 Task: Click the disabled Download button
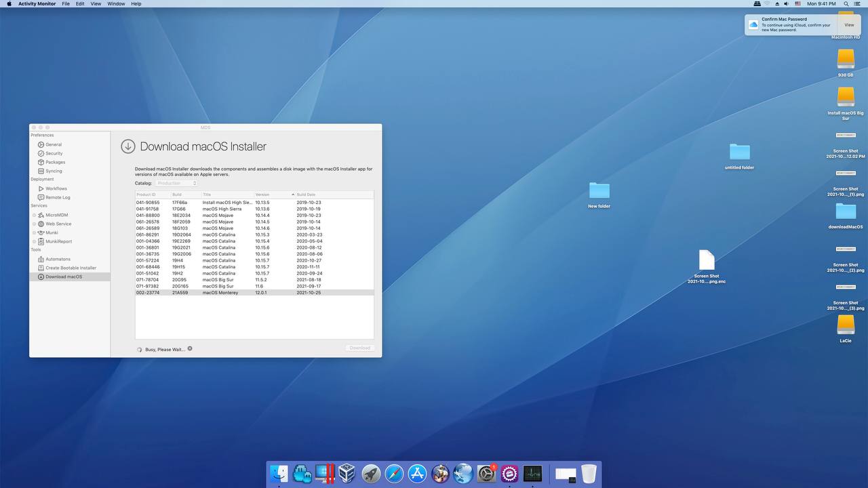pos(359,348)
